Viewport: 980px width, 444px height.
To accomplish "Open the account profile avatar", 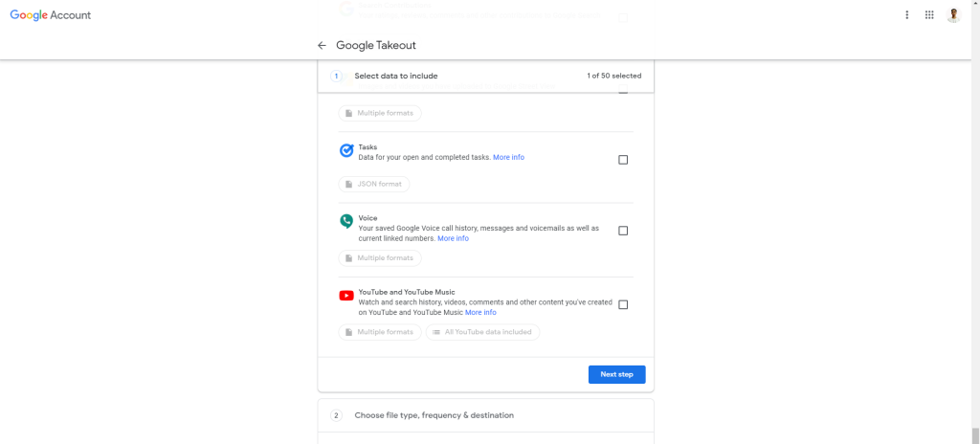I will (x=953, y=15).
